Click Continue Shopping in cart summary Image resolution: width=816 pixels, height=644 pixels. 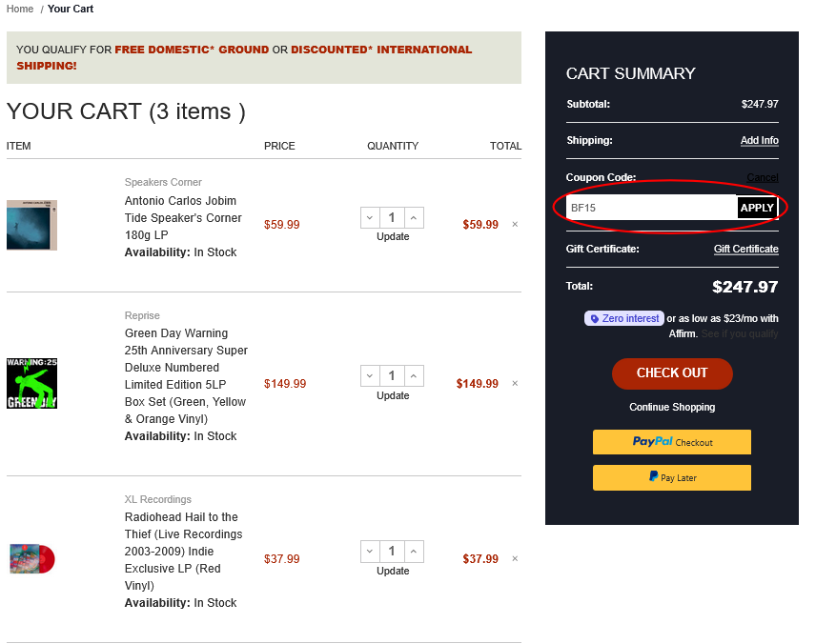tap(671, 407)
